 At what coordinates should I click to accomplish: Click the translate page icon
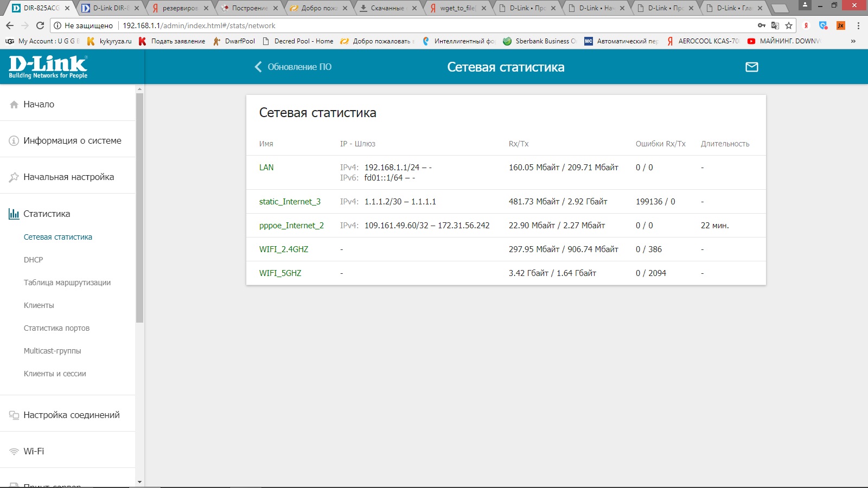pos(775,25)
